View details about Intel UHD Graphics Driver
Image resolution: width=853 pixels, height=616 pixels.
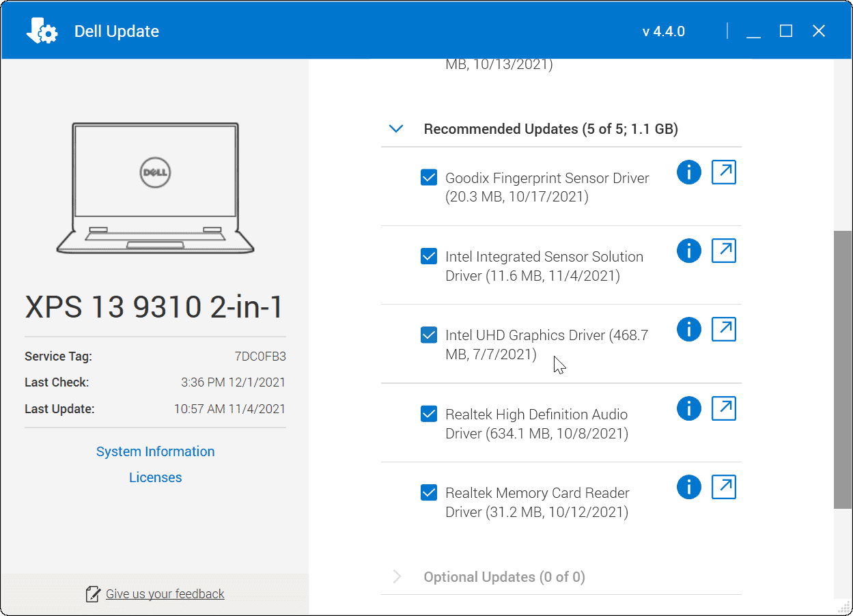688,329
